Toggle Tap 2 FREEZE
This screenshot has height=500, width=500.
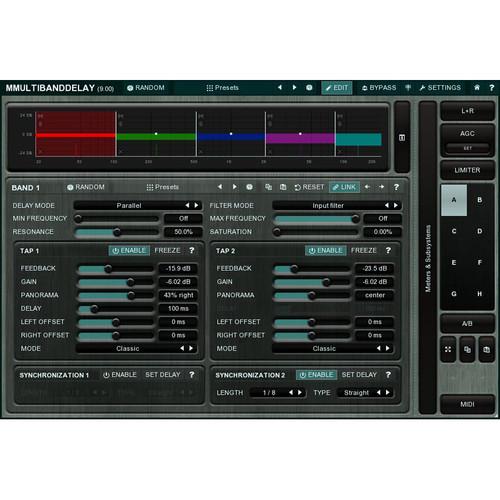[x=364, y=250]
